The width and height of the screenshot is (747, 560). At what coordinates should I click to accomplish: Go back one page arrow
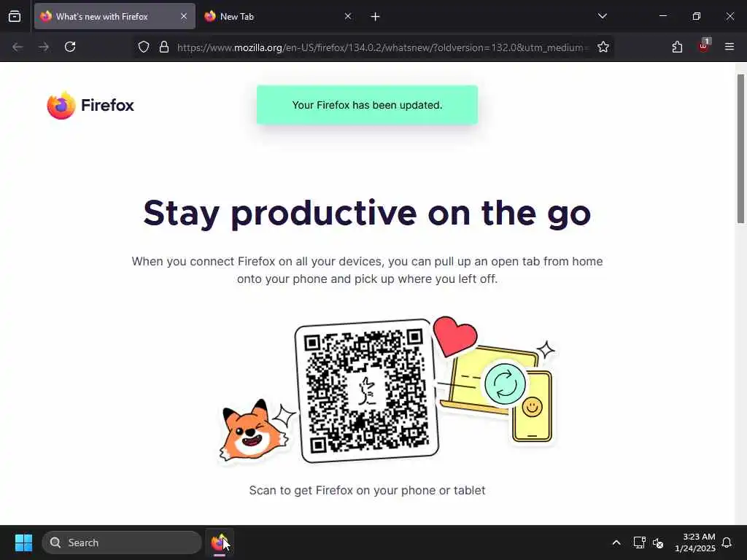tap(18, 47)
